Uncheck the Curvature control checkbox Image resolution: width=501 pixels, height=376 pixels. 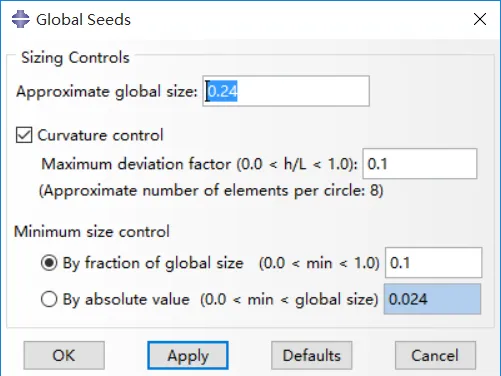(x=24, y=135)
